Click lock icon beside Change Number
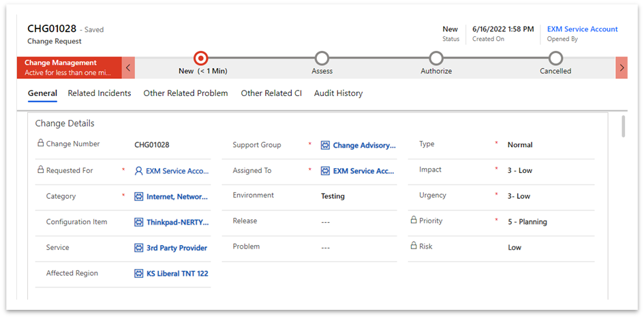The width and height of the screenshot is (644, 318). (x=40, y=143)
